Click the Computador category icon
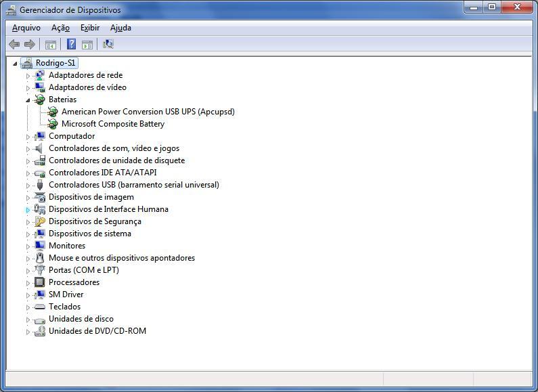Image resolution: width=538 pixels, height=392 pixels. [39, 136]
